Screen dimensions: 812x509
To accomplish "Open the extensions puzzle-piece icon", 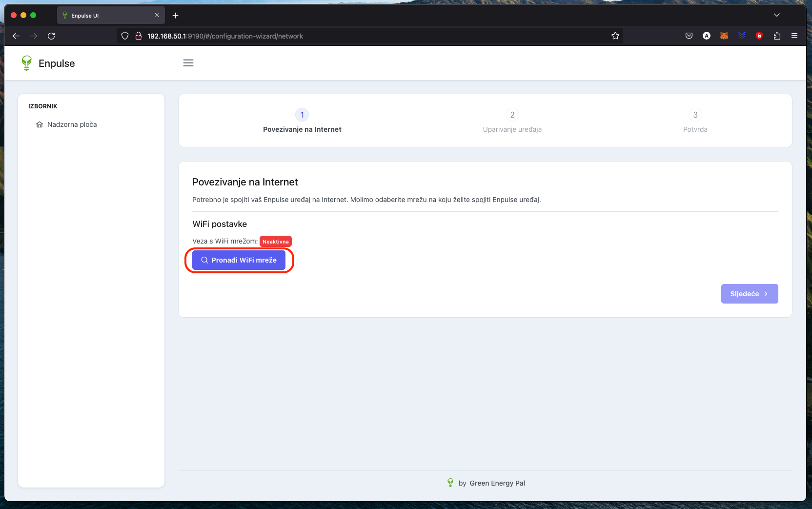I will tap(777, 36).
